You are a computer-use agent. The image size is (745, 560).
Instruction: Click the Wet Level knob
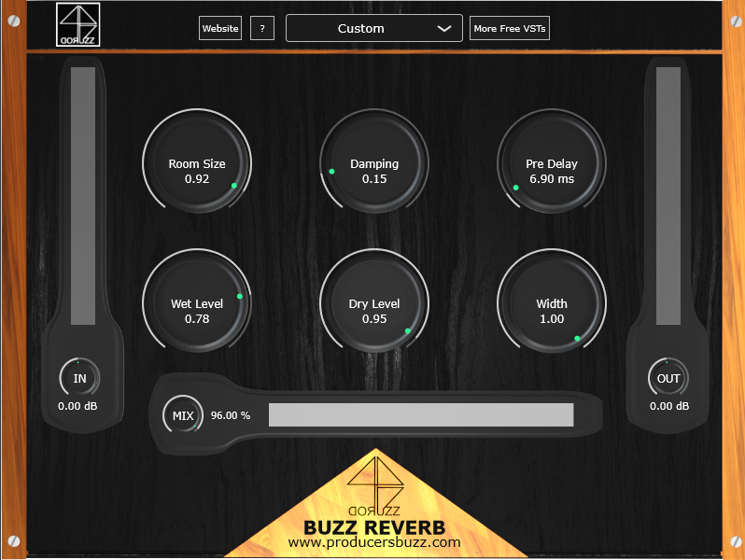point(197,302)
